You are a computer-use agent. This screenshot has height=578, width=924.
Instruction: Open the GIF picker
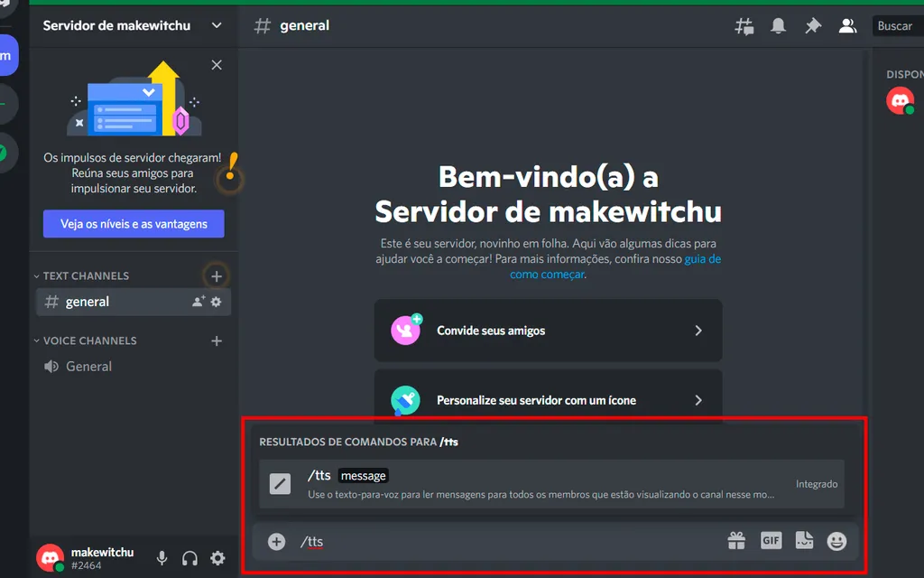click(x=771, y=540)
